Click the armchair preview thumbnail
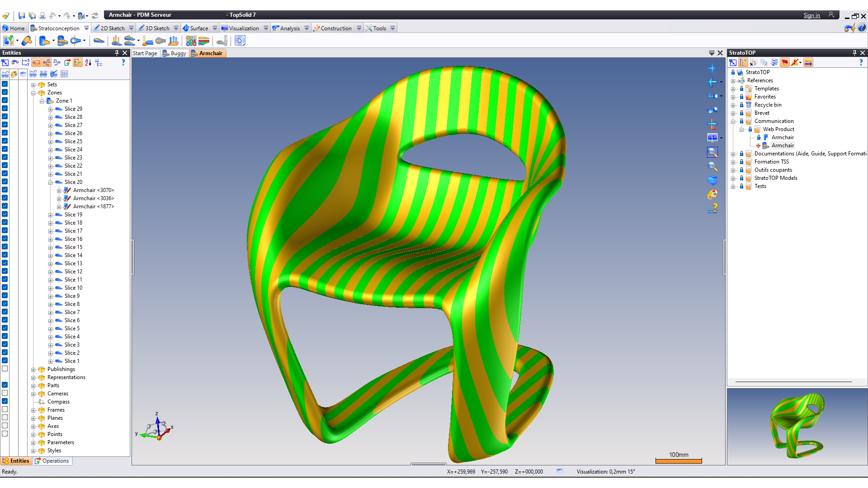The height and width of the screenshot is (488, 868). click(x=797, y=426)
